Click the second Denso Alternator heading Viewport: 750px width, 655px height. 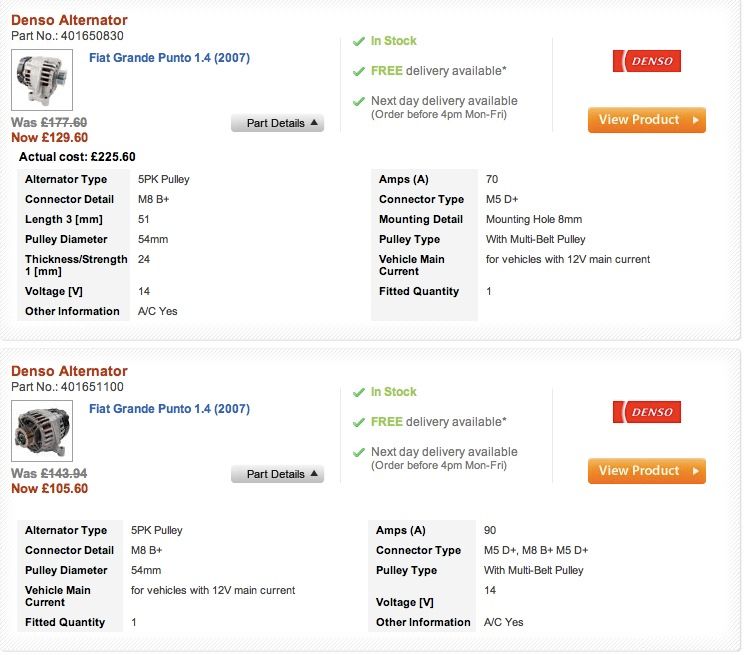[x=69, y=371]
